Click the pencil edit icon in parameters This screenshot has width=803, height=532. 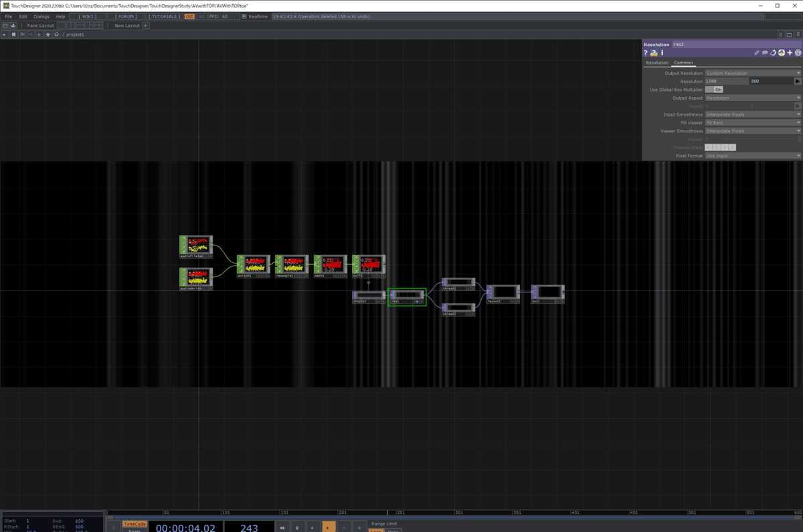point(756,53)
